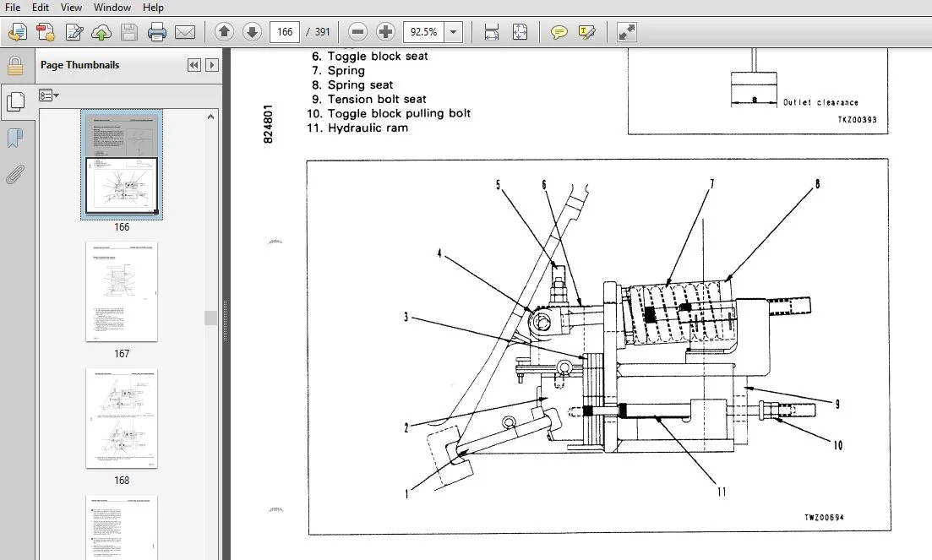932x560 pixels.
Task: Click the text 'Toggle block seat'
Action: coord(378,57)
